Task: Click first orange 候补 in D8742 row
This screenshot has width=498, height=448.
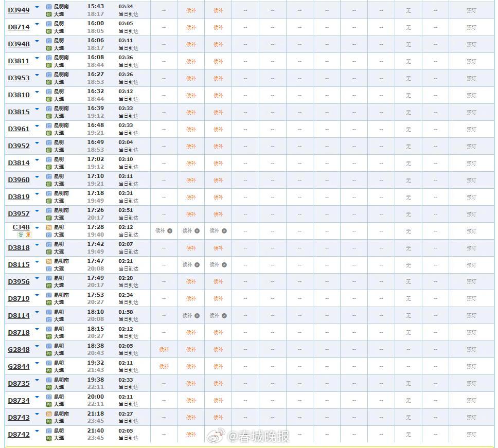Action: click(191, 434)
